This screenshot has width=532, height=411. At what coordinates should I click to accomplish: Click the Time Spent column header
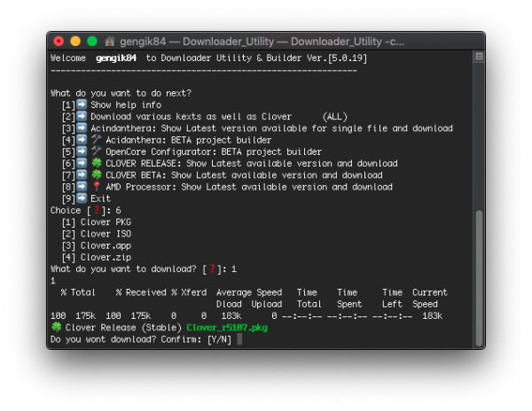349,299
